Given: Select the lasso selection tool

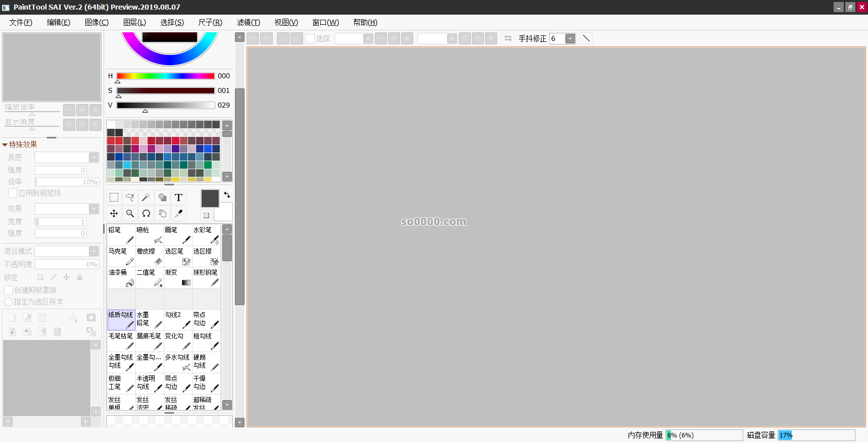Looking at the screenshot, I should (130, 198).
